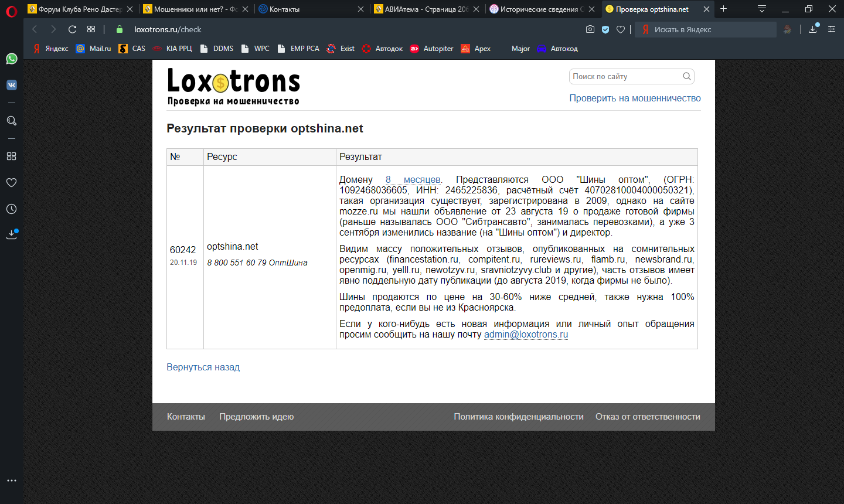844x504 pixels.
Task: Click the snapshot camera icon
Action: point(590,29)
